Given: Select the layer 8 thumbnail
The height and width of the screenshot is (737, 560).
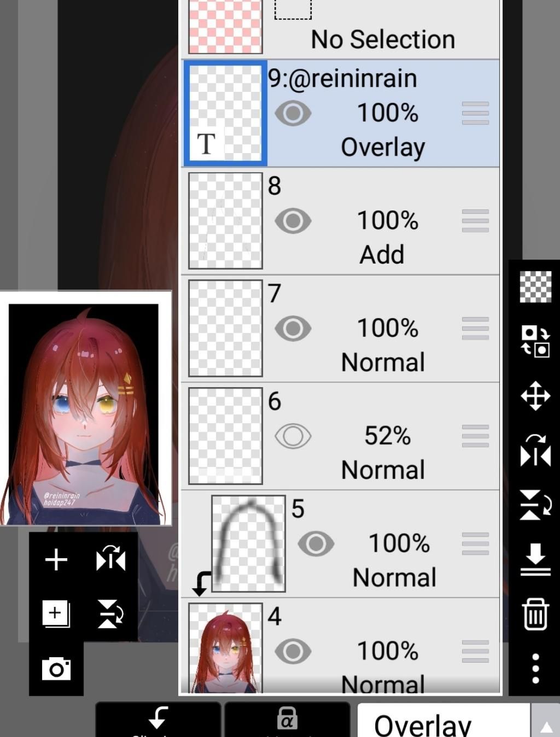Looking at the screenshot, I should point(225,221).
